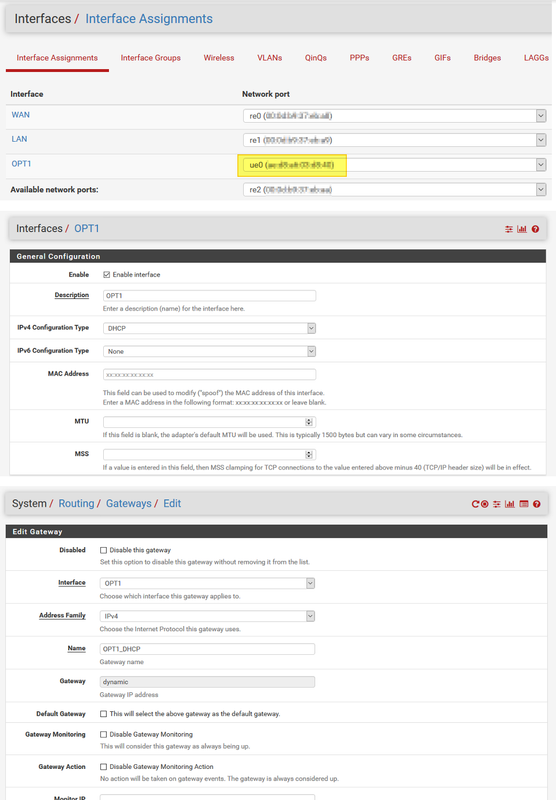Open the LAGGs tab
The height and width of the screenshot is (800, 556).
536,58
